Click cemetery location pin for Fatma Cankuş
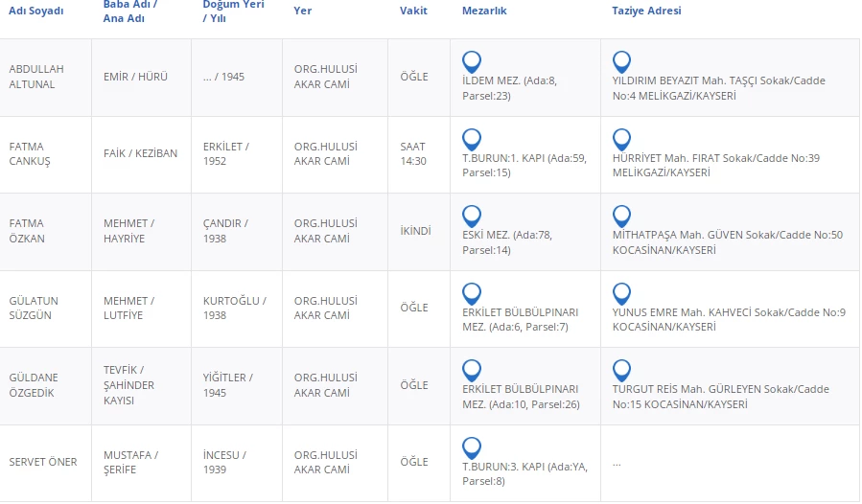862x504 pixels. (471, 138)
